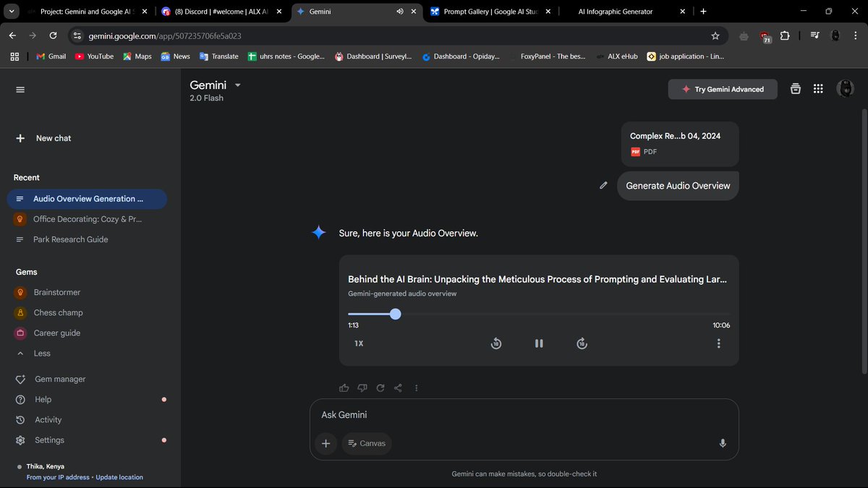Expand the Gemini model dropdown
Viewport: 868px width, 488px height.
[238, 85]
